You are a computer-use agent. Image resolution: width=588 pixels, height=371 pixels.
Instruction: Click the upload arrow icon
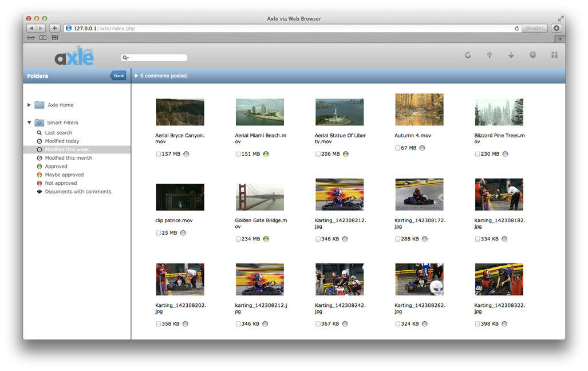tap(490, 55)
